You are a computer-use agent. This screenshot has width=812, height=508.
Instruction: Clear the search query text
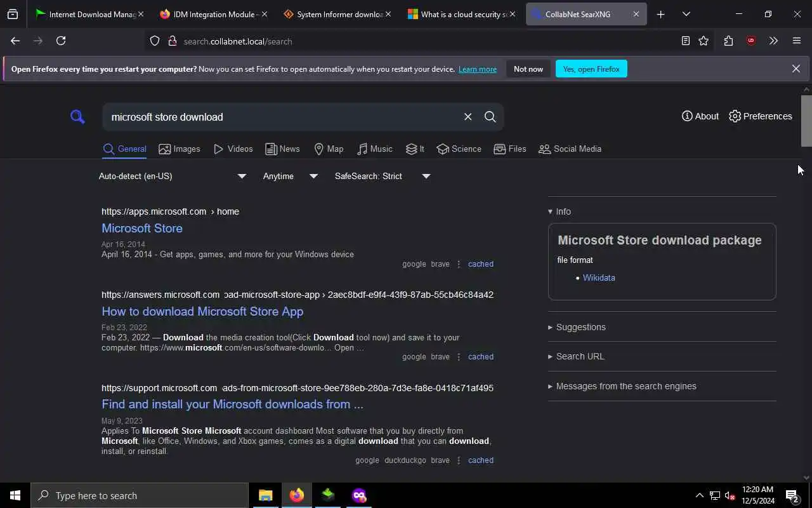pos(468,117)
